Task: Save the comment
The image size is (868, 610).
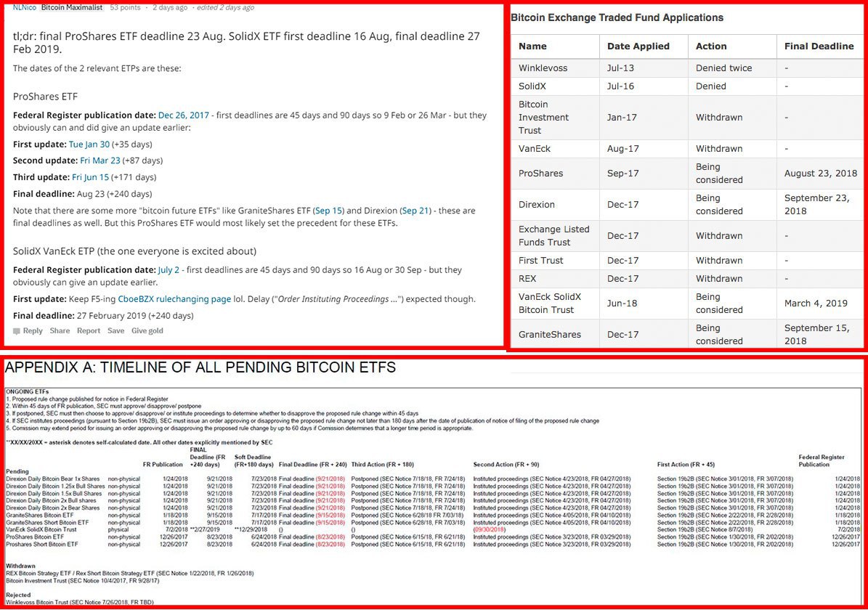Action: [x=115, y=331]
